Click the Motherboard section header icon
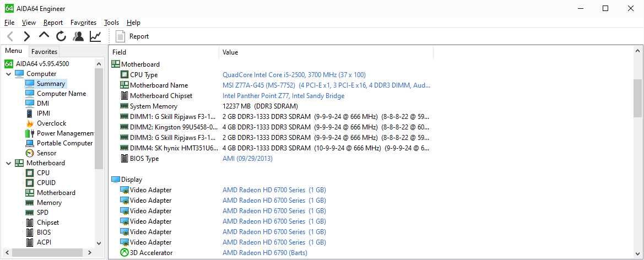Image resolution: width=644 pixels, height=260 pixels. click(115, 64)
